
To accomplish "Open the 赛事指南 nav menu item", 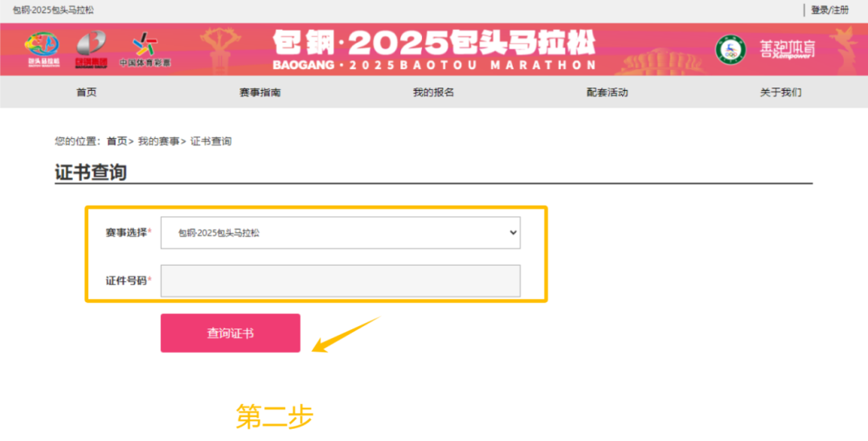I will coord(260,92).
